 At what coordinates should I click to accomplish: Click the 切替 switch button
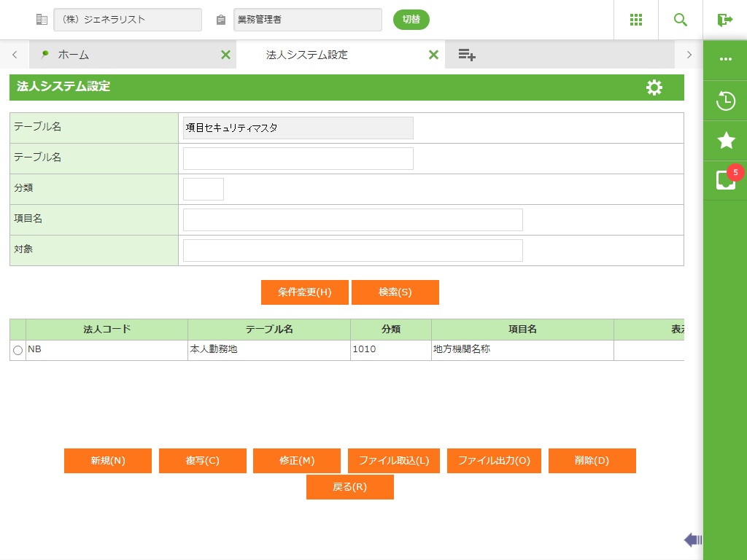411,20
